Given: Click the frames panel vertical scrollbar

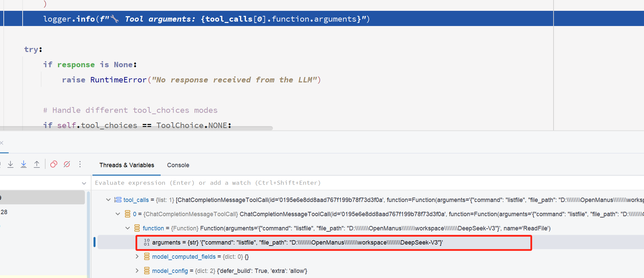Looking at the screenshot, I should pyautogui.click(x=88, y=234).
